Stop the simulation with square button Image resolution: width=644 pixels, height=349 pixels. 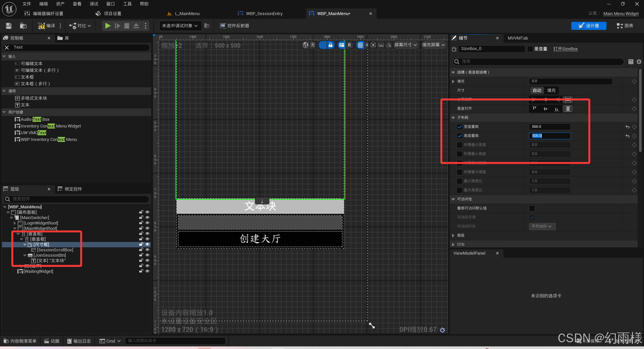(127, 26)
